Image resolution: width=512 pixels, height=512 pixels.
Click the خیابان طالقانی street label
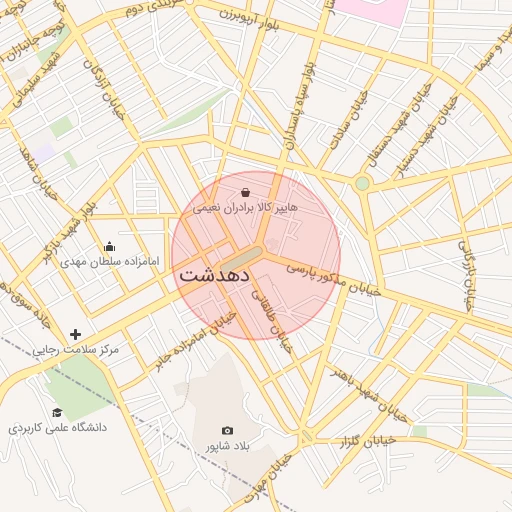272,321
